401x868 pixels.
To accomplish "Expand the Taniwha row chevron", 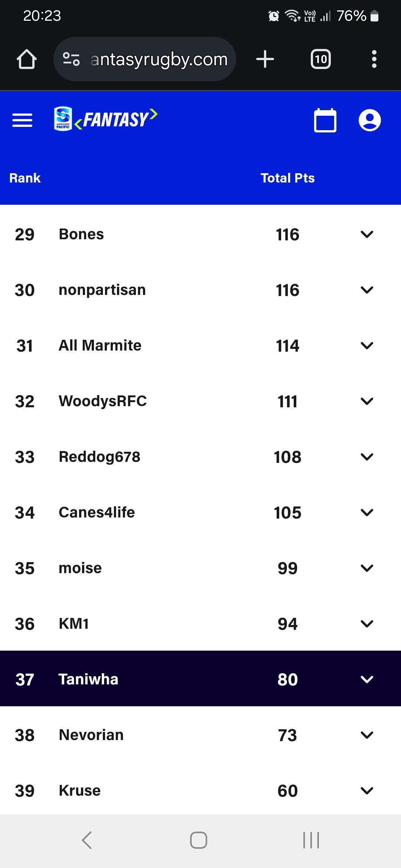I will pos(367,680).
